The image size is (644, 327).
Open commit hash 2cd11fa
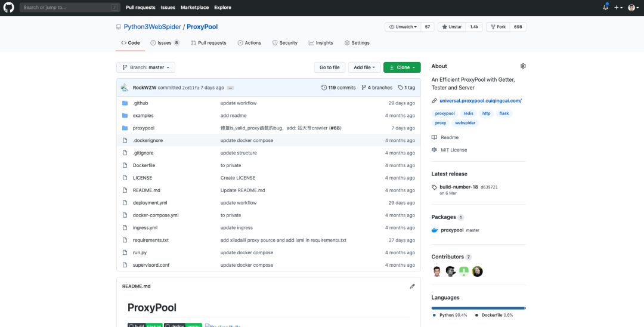click(191, 88)
